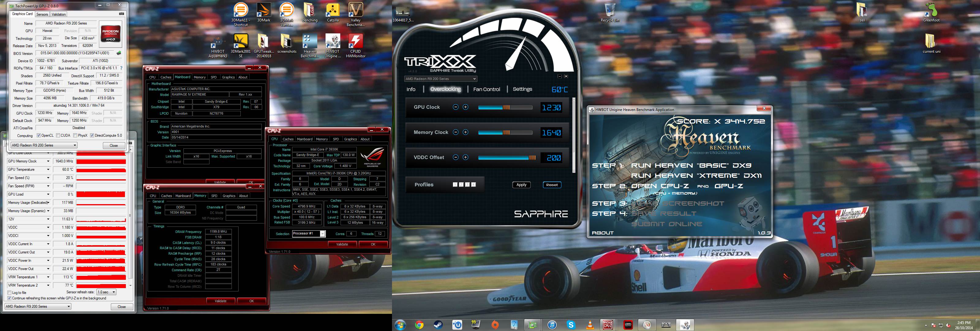Open the sensor refresh rate dropdown
Image resolution: width=980 pixels, height=331 pixels.
[x=106, y=292]
